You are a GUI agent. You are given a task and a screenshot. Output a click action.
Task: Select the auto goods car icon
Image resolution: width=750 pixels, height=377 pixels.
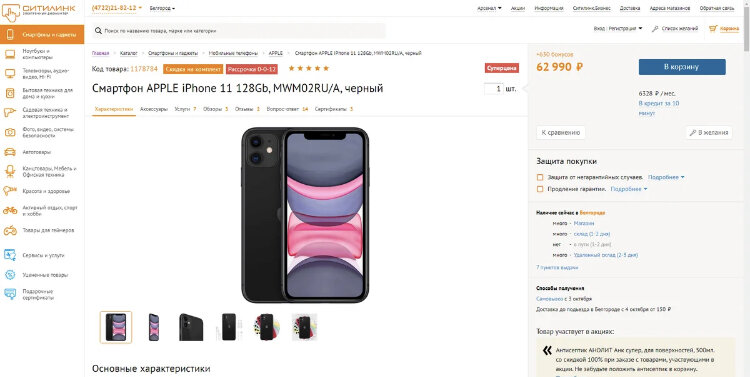[x=10, y=152]
